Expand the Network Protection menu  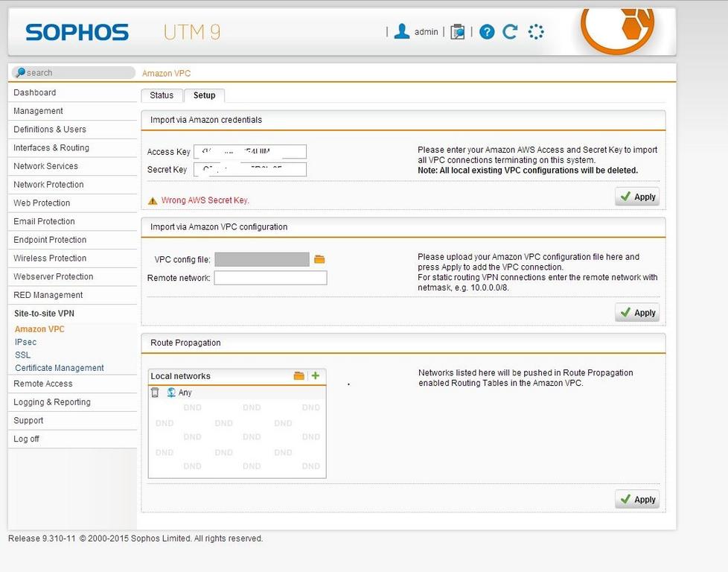[x=48, y=185]
